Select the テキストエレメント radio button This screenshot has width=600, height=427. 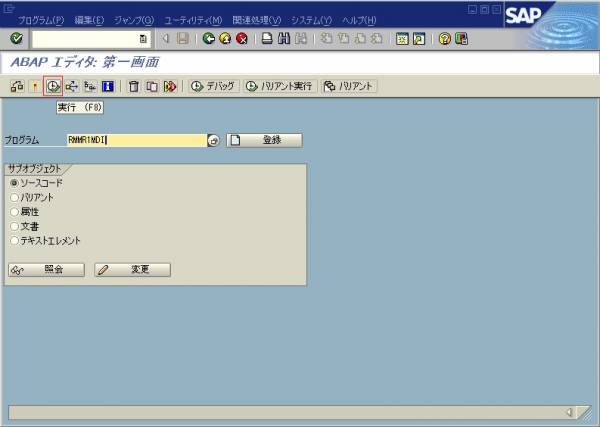coord(14,240)
